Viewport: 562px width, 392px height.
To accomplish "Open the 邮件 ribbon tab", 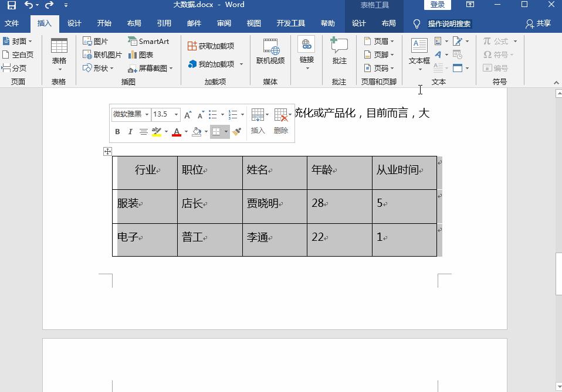I will [x=194, y=23].
